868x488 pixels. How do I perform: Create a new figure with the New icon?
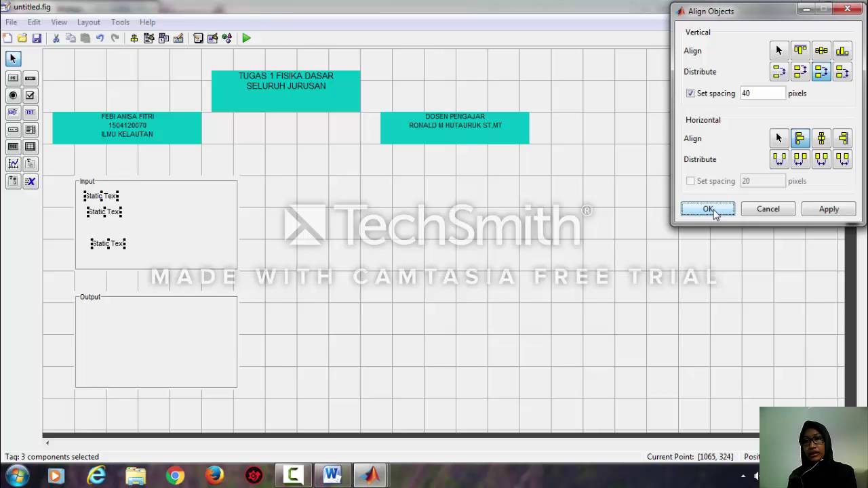click(x=7, y=39)
